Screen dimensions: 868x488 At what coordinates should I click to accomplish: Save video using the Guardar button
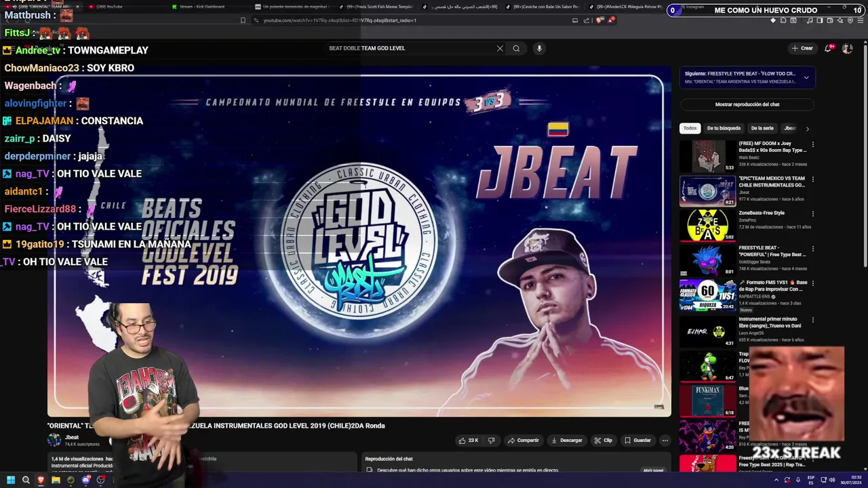(x=637, y=441)
